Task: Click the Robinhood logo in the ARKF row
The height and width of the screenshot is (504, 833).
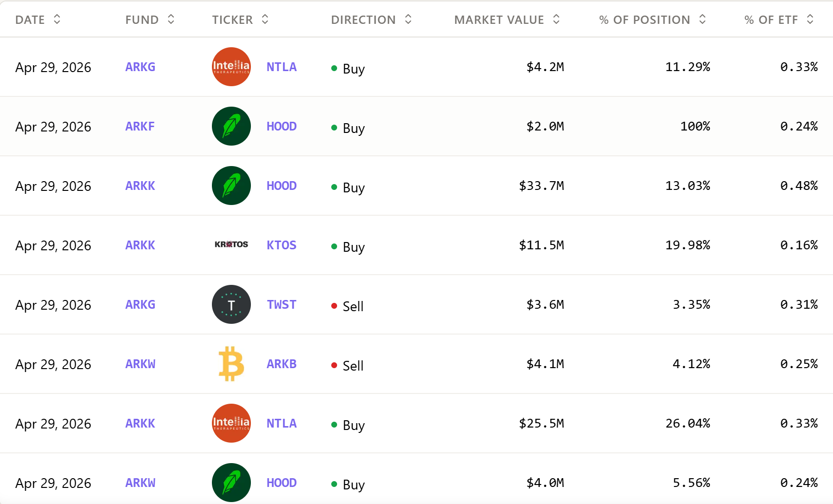Action: pos(231,126)
